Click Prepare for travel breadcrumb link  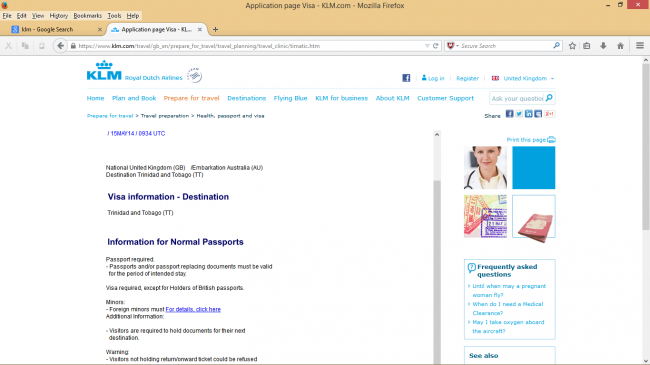[110, 116]
